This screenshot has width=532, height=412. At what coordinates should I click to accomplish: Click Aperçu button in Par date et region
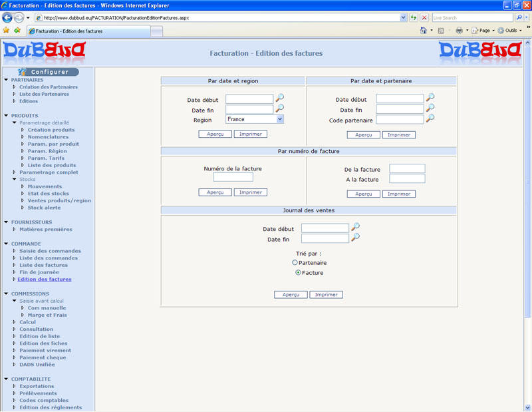pos(215,134)
